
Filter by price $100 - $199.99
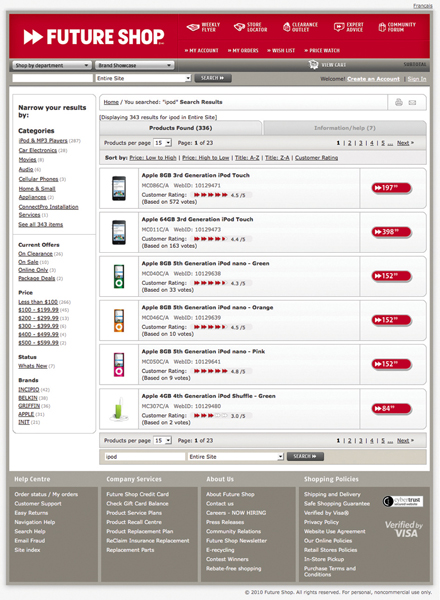click(38, 310)
